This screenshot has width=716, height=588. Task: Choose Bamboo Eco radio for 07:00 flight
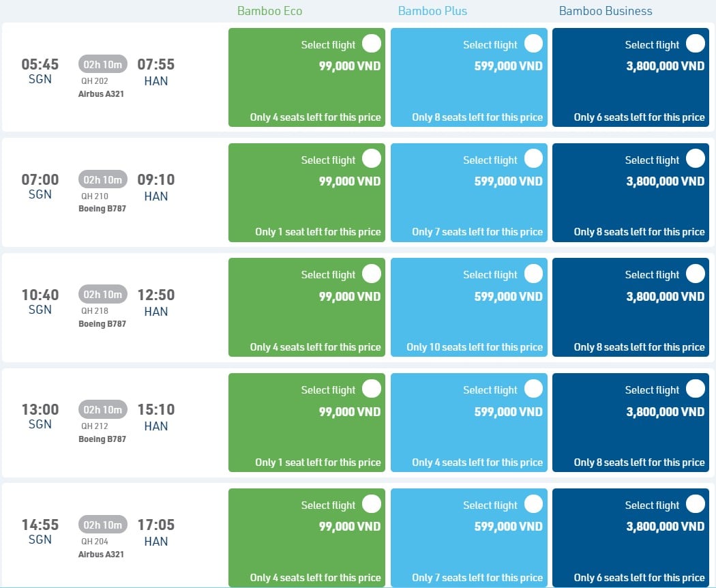point(372,159)
